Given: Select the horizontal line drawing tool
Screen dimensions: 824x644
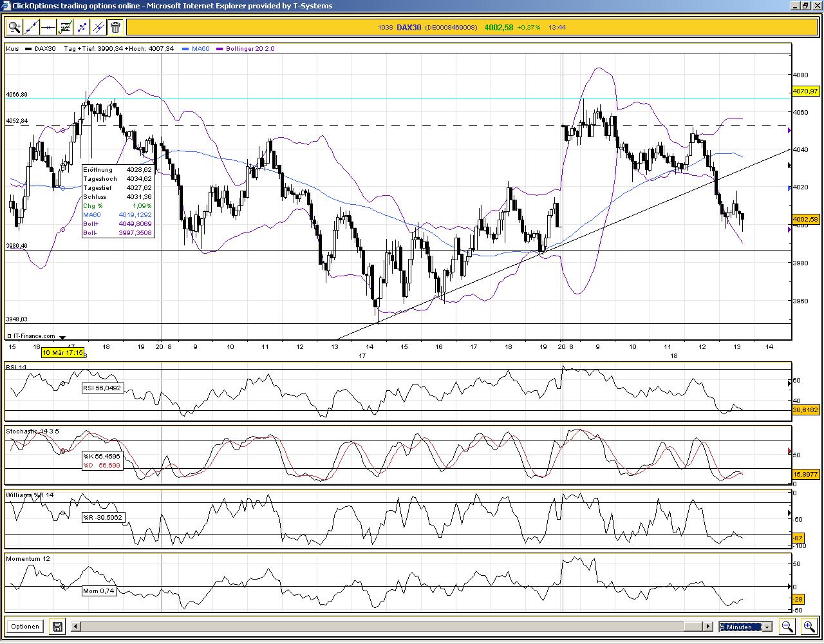Looking at the screenshot, I should coord(48,27).
